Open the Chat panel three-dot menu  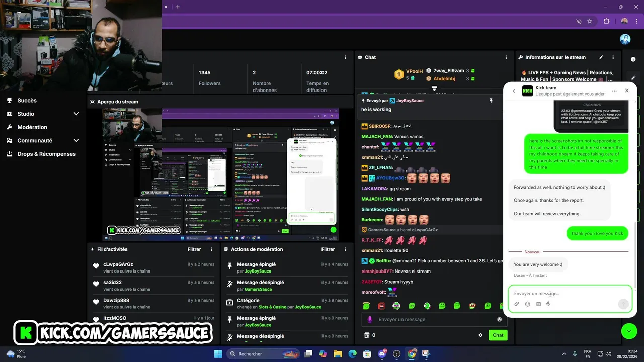(506, 57)
